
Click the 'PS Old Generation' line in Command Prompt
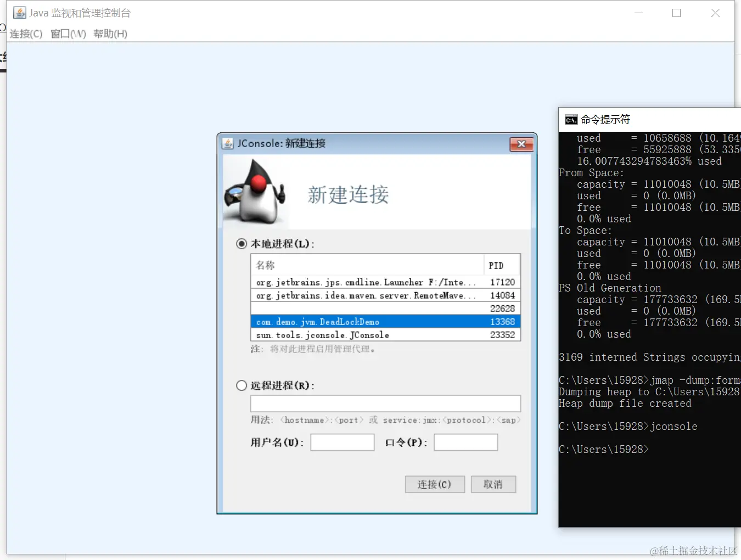tap(610, 288)
